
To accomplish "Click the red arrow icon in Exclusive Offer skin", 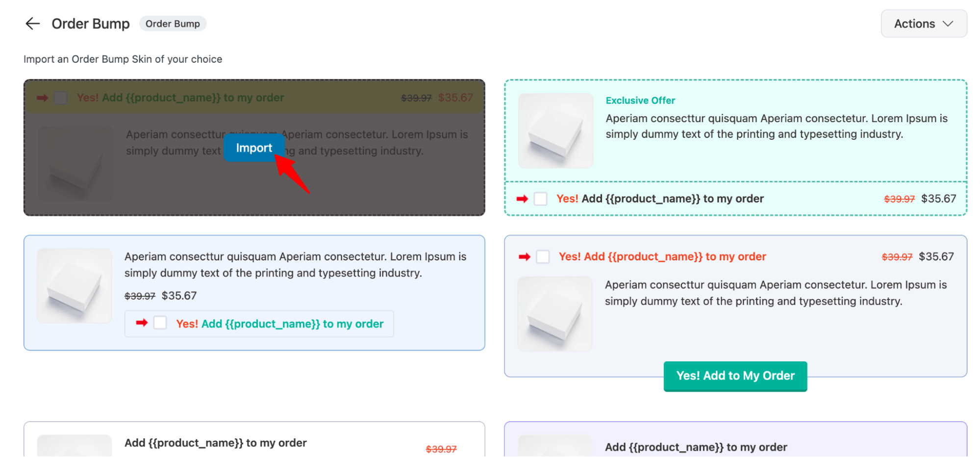I will point(522,199).
